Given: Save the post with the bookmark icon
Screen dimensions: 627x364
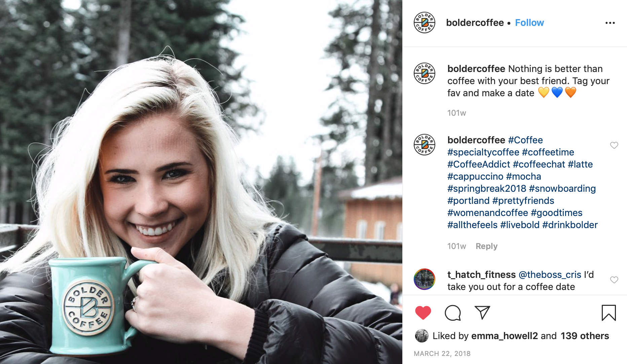Looking at the screenshot, I should [x=608, y=313].
